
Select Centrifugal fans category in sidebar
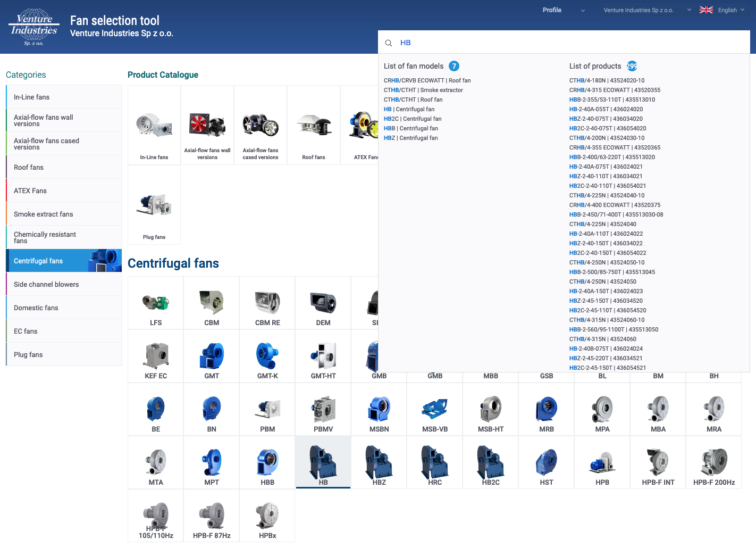64,261
